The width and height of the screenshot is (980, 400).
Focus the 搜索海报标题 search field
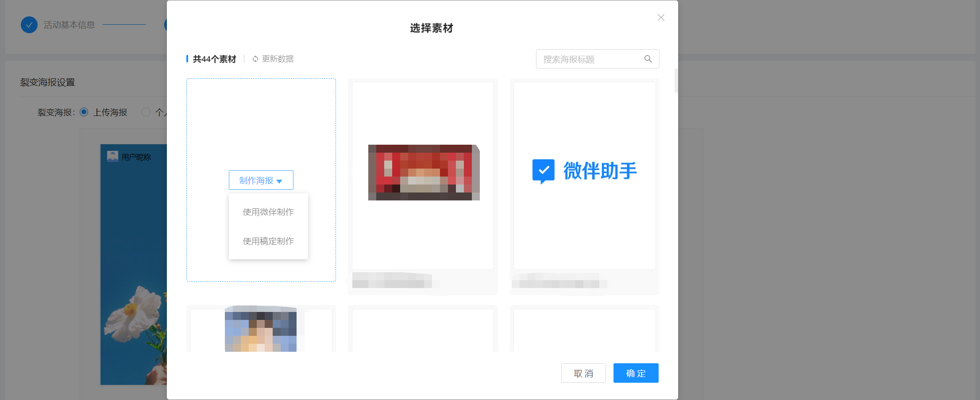point(598,59)
